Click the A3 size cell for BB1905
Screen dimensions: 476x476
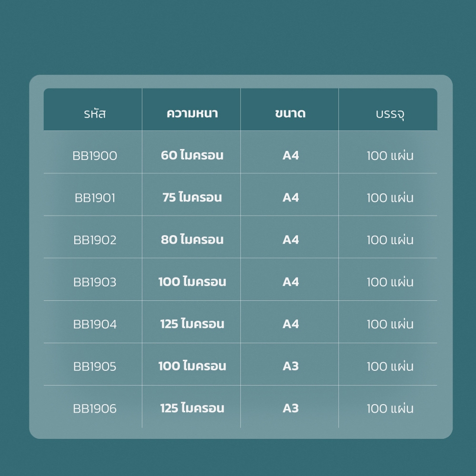290,367
